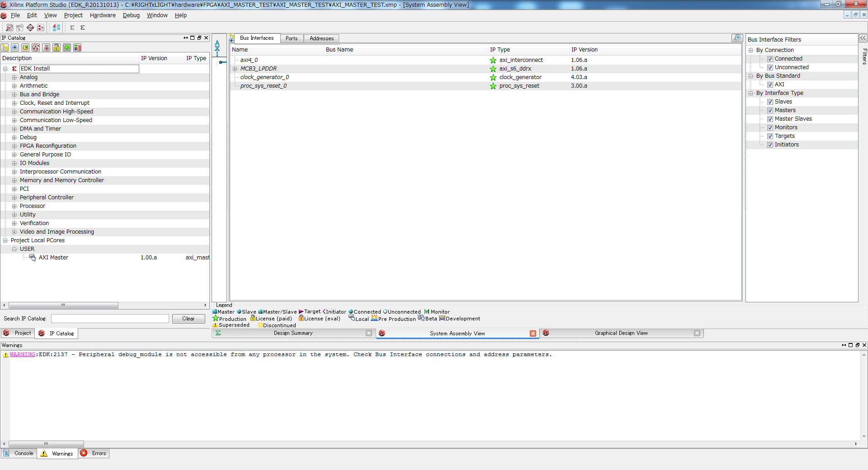Click the Warnings panel scroll-right arrow
The width and height of the screenshot is (868, 470).
pyautogui.click(x=856, y=444)
